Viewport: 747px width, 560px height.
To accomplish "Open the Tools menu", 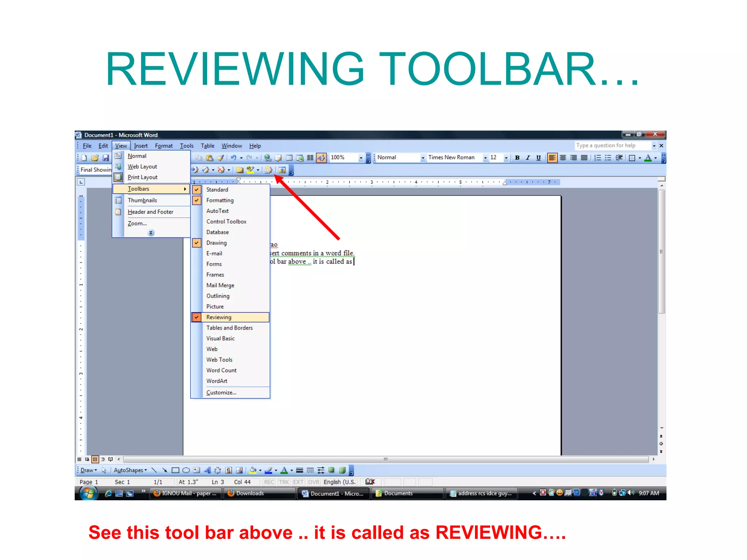I will coord(186,146).
